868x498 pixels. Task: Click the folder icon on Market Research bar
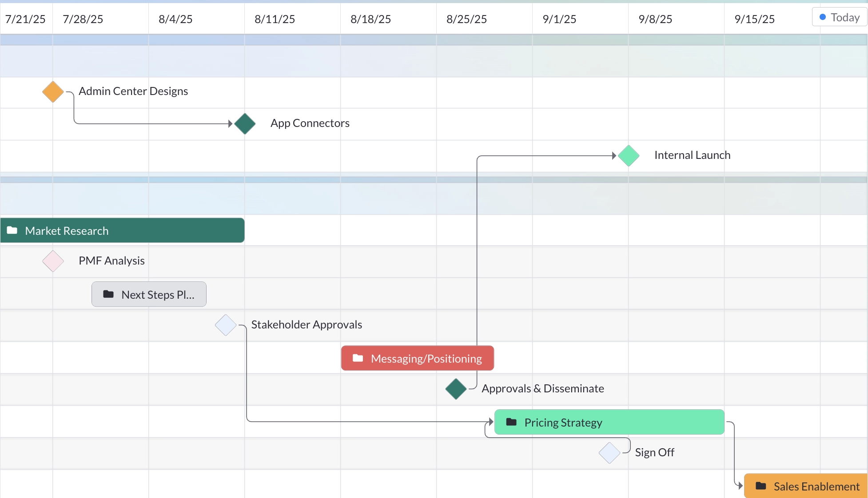click(x=12, y=230)
